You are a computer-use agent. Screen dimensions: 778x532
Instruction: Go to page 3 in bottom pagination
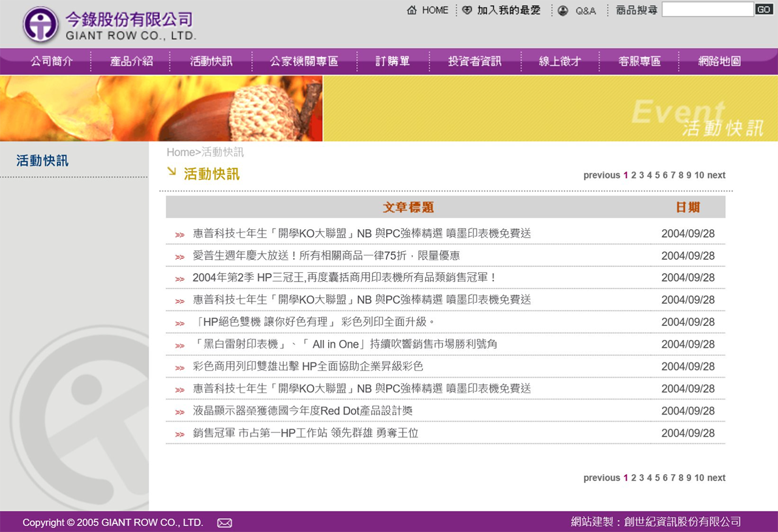tap(641, 478)
